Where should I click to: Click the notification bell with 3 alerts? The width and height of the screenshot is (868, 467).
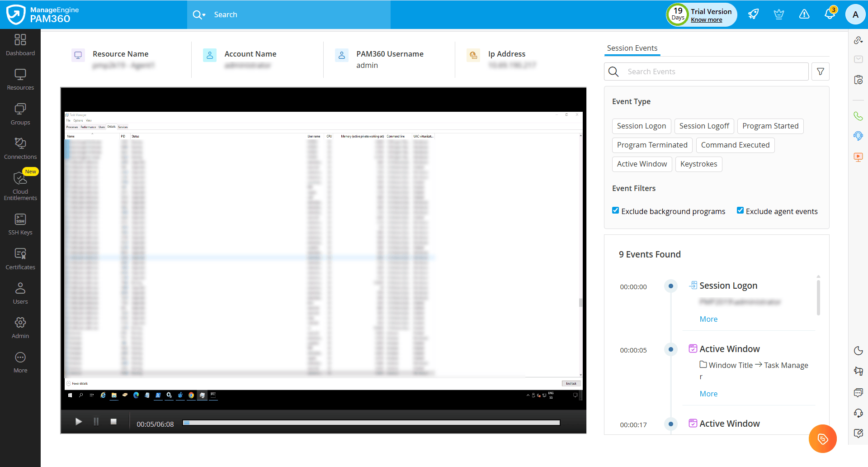pyautogui.click(x=830, y=14)
